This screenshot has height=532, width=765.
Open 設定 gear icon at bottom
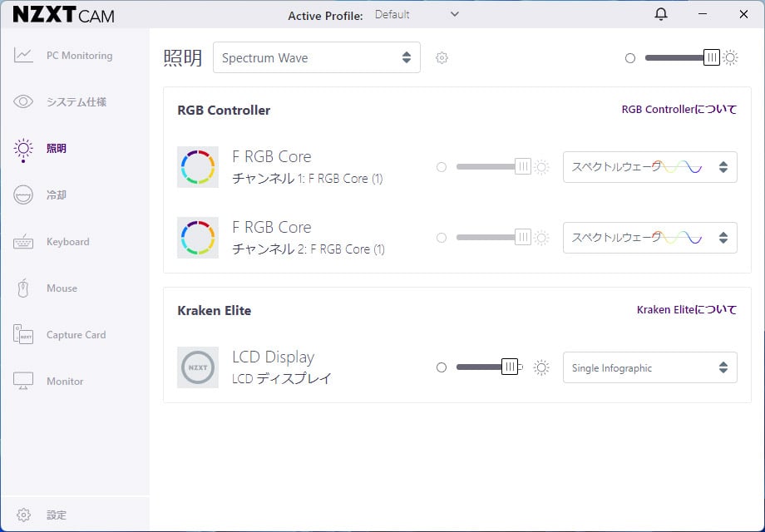[x=23, y=515]
